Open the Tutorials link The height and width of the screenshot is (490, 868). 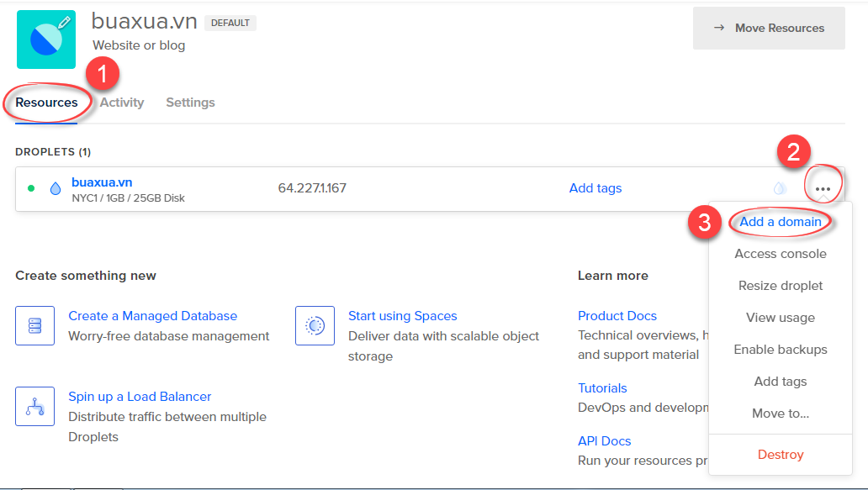coord(602,388)
